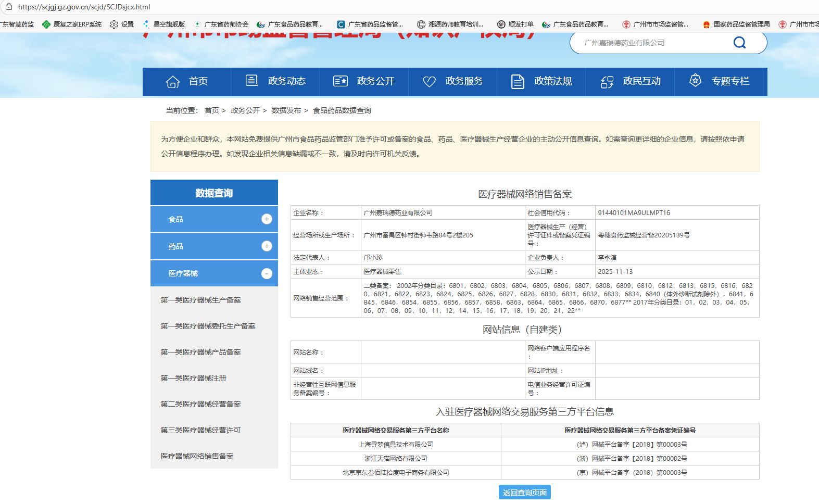819x504 pixels.
Task: Click the home icon beside 首页
Action: click(172, 82)
